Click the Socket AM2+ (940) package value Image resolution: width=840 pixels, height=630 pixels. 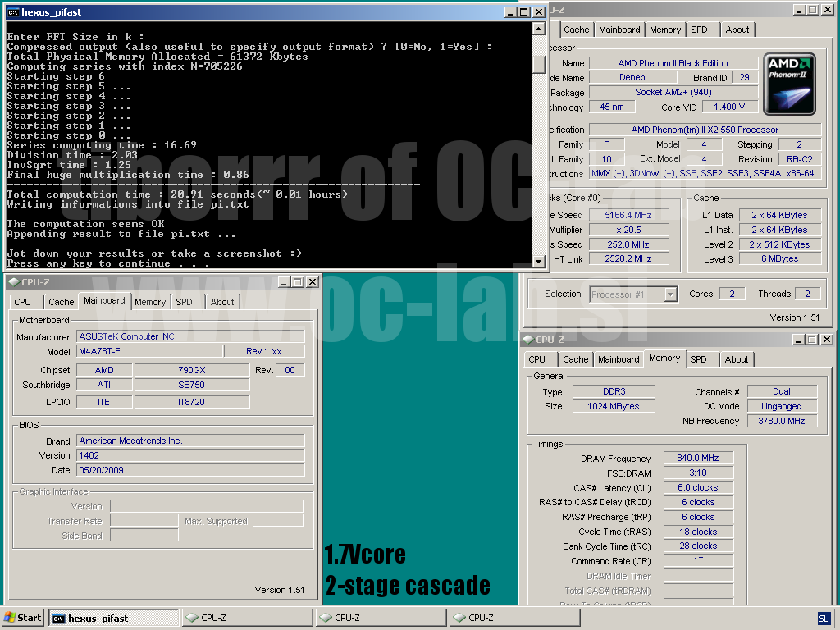click(673, 92)
